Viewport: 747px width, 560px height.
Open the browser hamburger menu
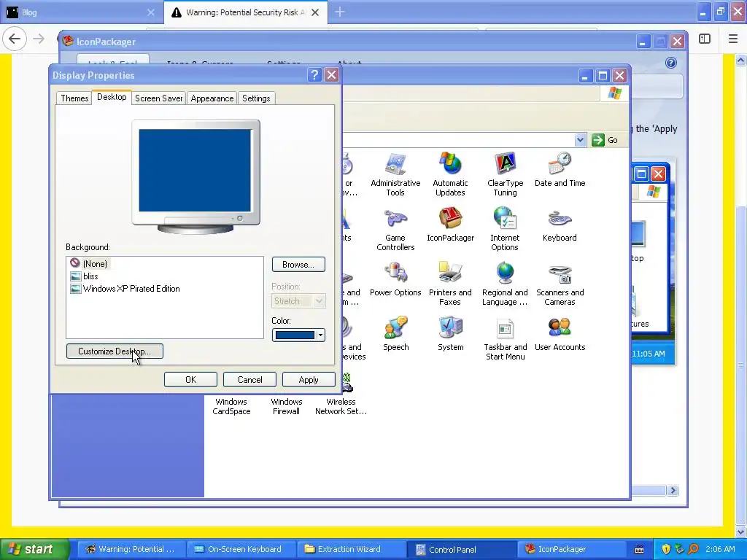(x=733, y=39)
